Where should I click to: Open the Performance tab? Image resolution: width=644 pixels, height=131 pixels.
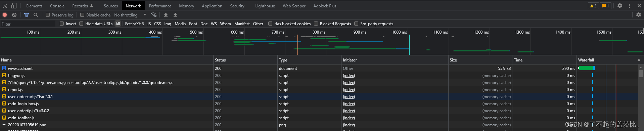tap(160, 6)
